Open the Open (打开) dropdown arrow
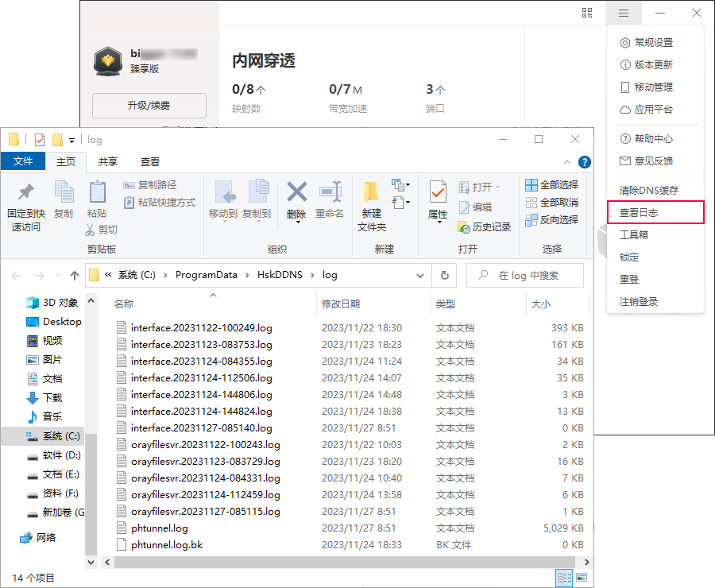The height and width of the screenshot is (588, 715). tap(498, 188)
